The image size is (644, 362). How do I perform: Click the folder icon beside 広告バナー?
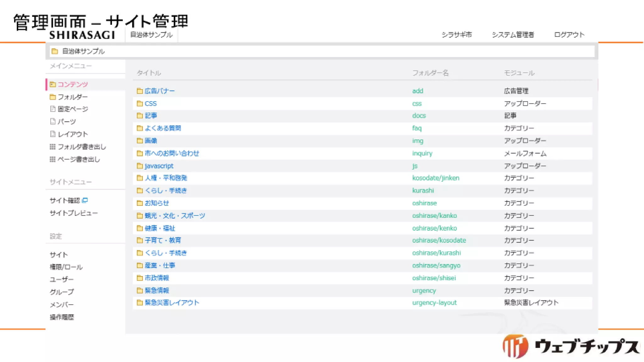[140, 91]
